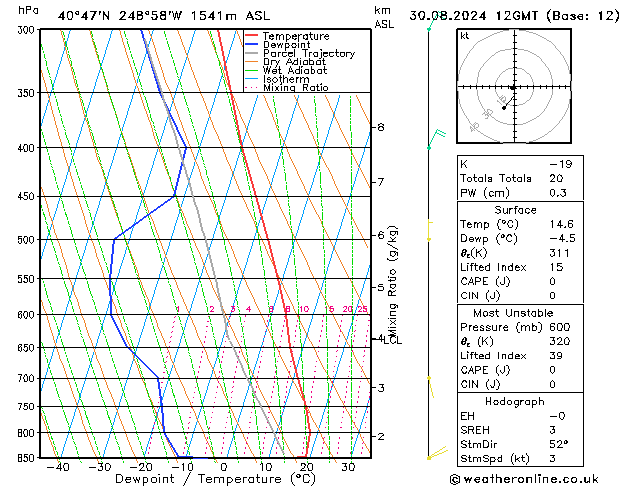Select the Parcel Trajectory legend entry
The image size is (629, 486).
tap(308, 54)
